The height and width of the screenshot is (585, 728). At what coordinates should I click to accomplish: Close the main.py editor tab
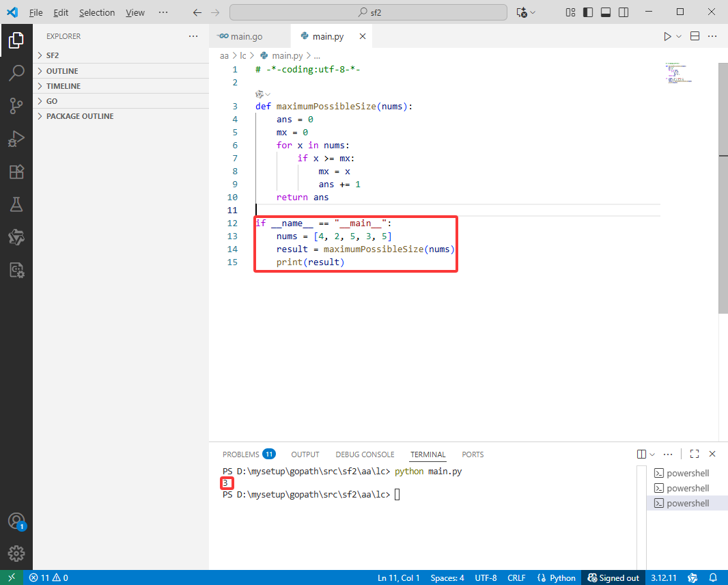click(363, 36)
